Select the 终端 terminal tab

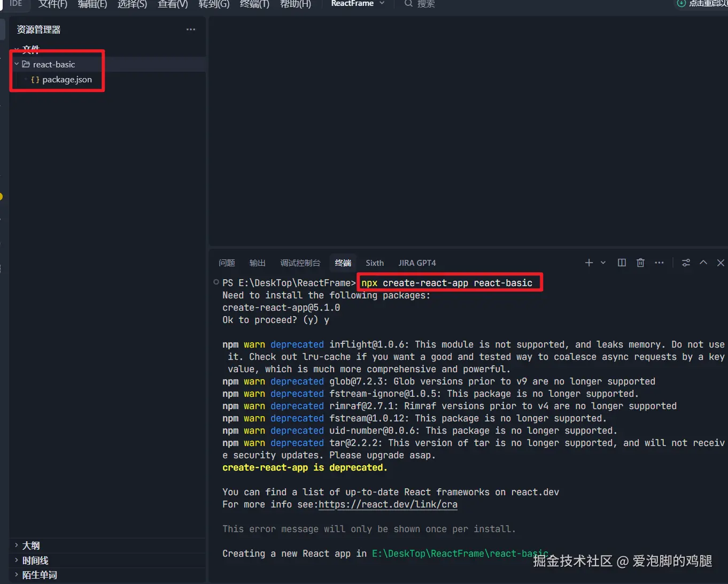(x=343, y=263)
